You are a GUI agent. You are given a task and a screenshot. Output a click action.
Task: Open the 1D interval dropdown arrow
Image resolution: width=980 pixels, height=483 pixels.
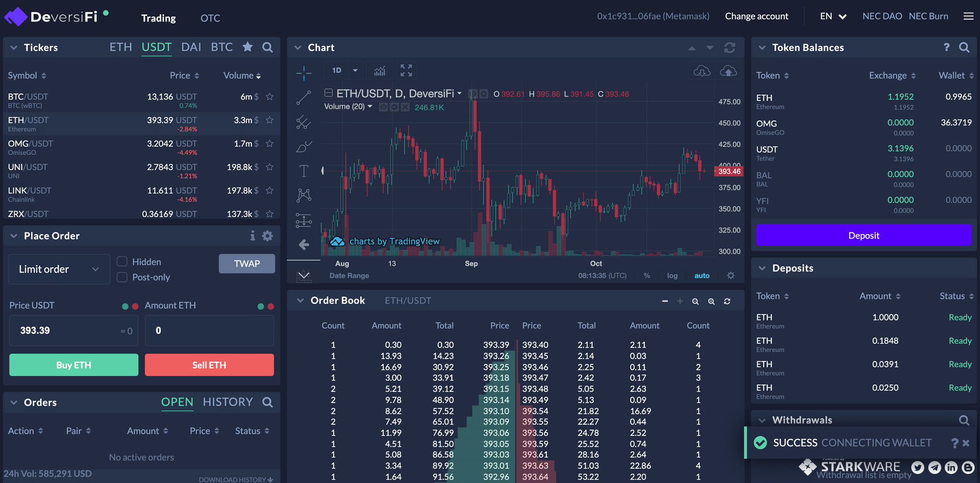tap(355, 71)
